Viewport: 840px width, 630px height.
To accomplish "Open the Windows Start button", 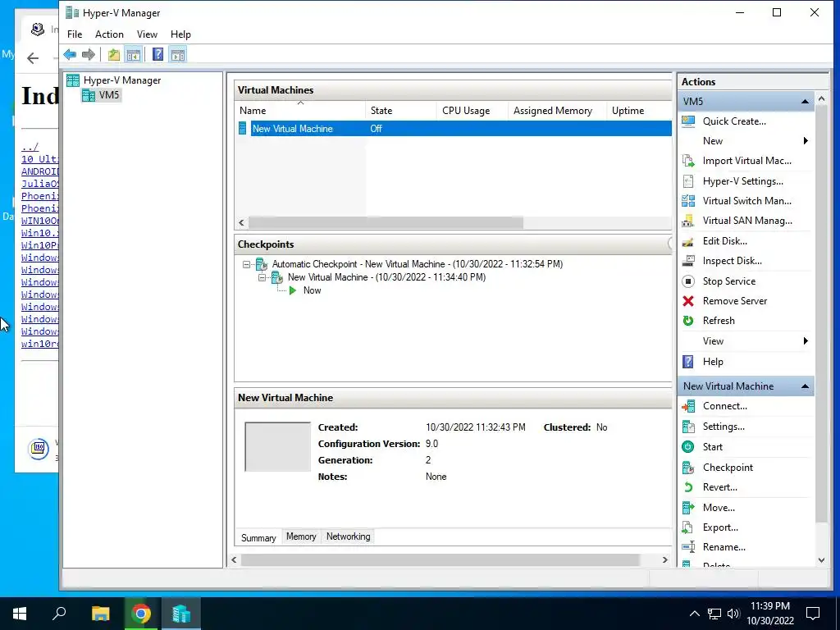I will click(x=20, y=614).
